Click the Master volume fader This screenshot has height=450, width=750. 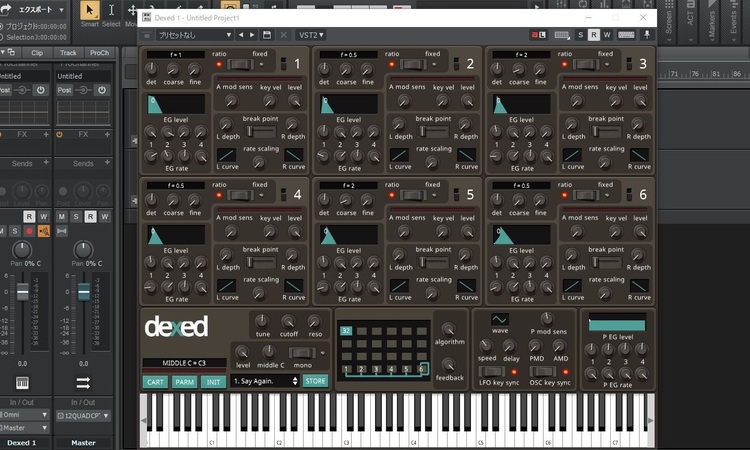tap(84, 292)
